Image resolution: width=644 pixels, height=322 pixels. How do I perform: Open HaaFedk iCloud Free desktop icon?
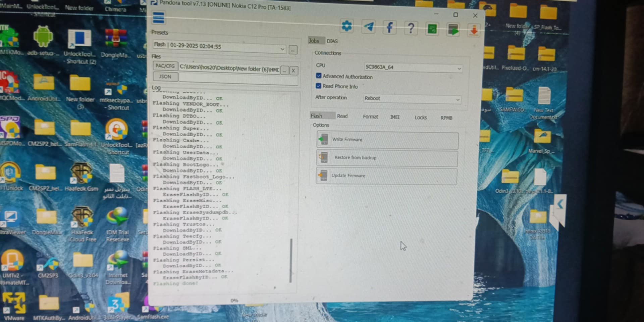tap(82, 224)
